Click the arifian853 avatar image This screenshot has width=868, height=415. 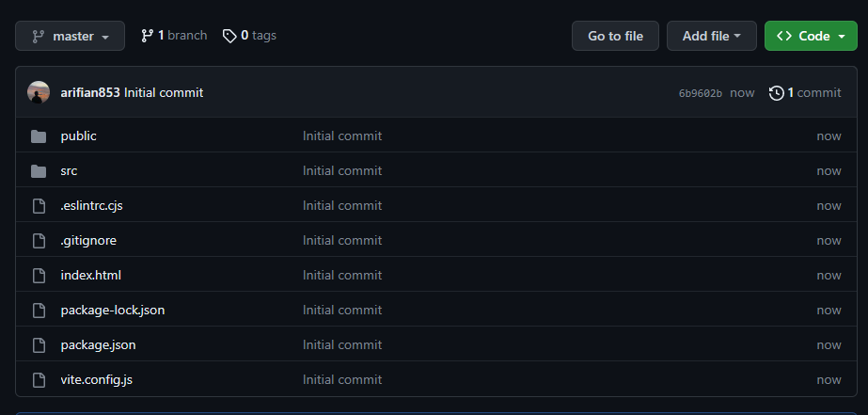pyautogui.click(x=39, y=92)
